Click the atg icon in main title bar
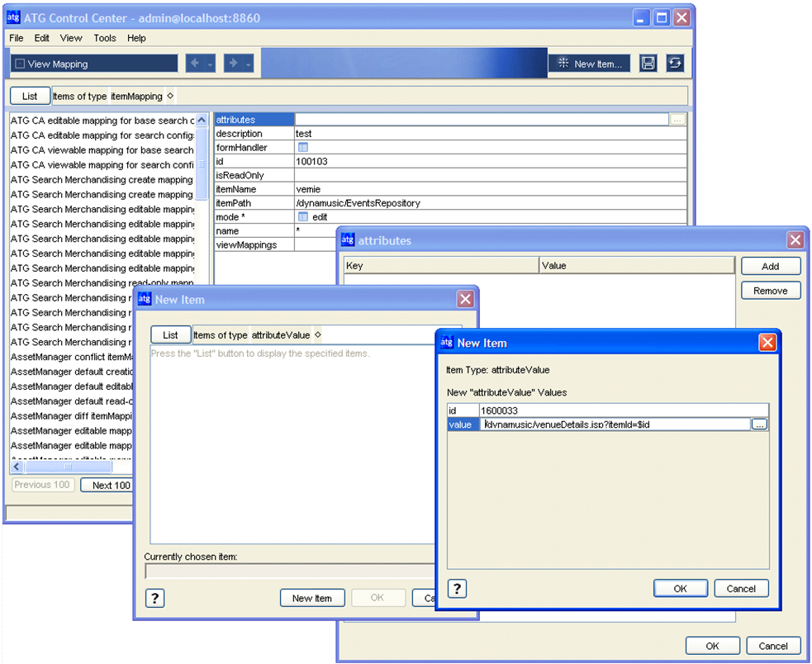 [13, 17]
